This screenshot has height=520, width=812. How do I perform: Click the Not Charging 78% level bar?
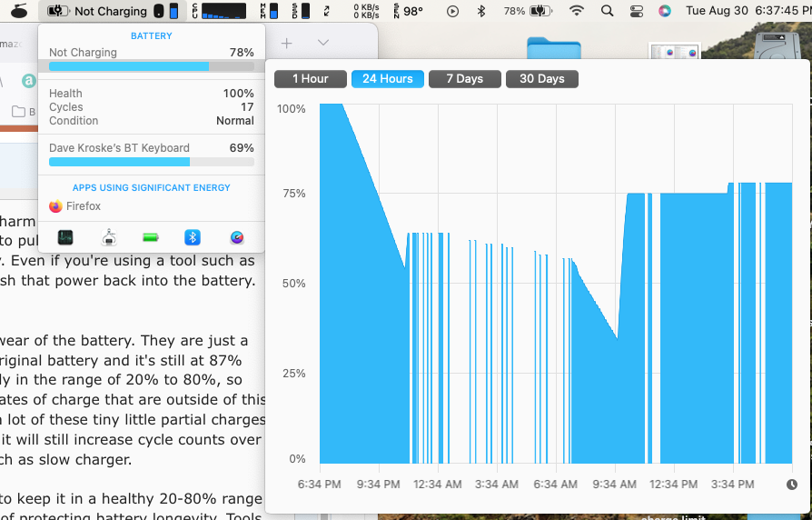[x=151, y=66]
